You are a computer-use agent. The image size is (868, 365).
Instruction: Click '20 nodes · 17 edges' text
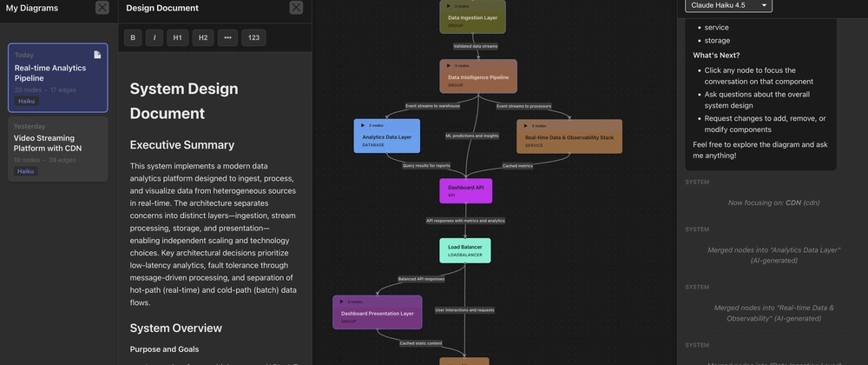[45, 90]
